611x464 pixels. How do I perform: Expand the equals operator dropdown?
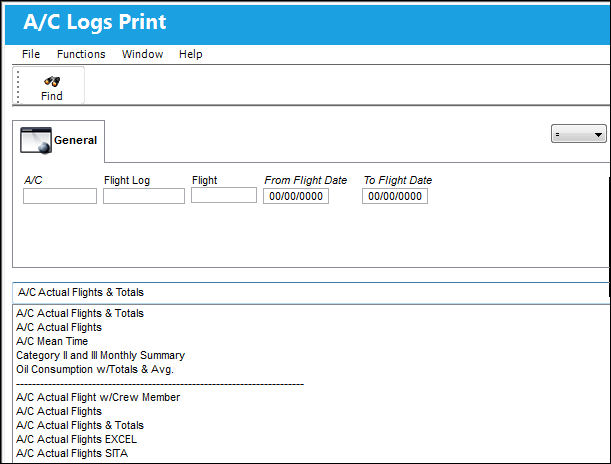click(578, 134)
